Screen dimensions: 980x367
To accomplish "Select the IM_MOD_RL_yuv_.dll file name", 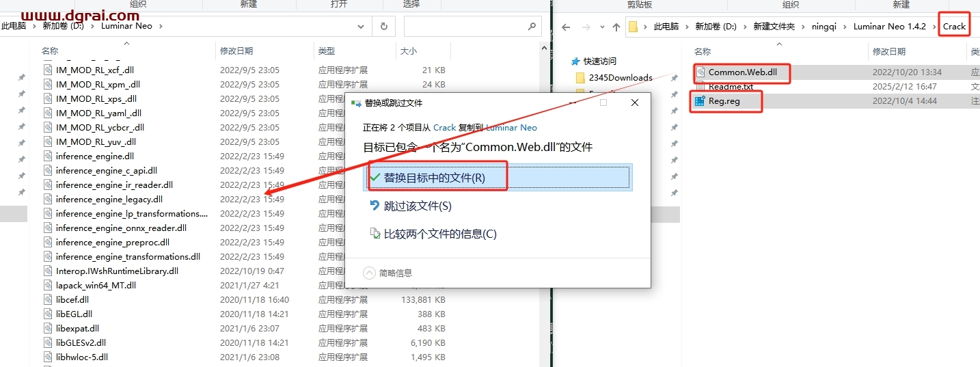I will coord(96,141).
